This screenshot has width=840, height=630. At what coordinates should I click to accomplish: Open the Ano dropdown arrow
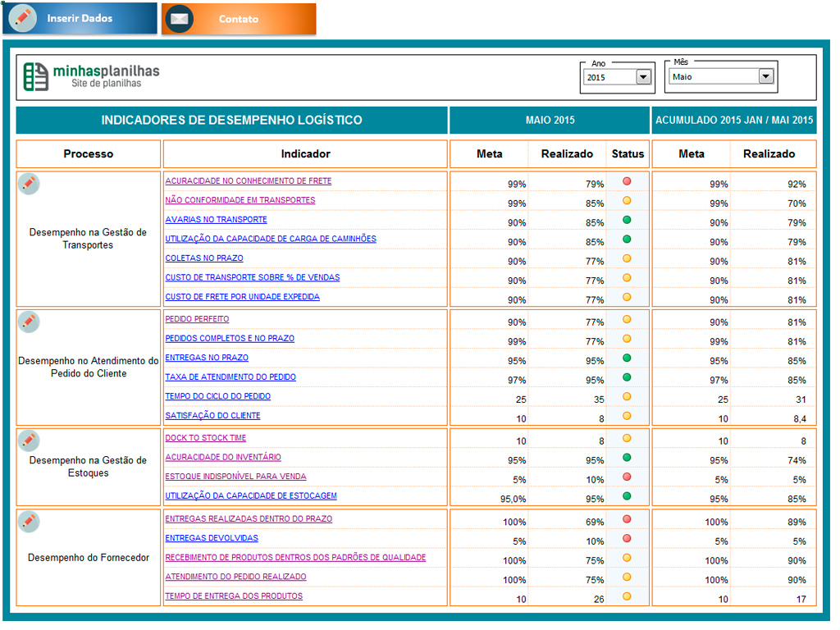pyautogui.click(x=643, y=77)
